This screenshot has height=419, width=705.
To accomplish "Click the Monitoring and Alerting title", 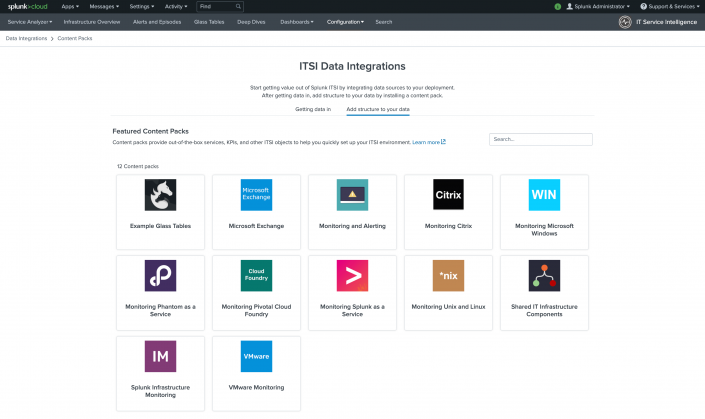I will [x=352, y=226].
